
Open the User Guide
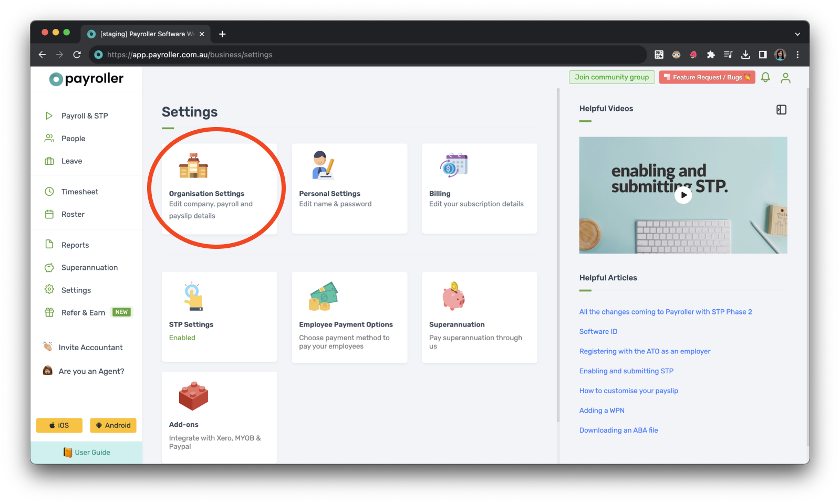[87, 453]
